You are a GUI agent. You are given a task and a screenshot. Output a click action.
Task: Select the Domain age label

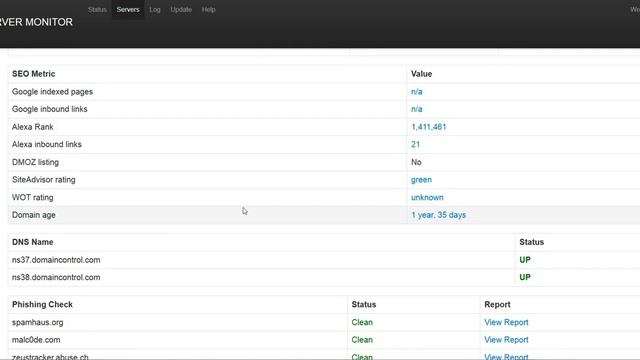coord(33,215)
